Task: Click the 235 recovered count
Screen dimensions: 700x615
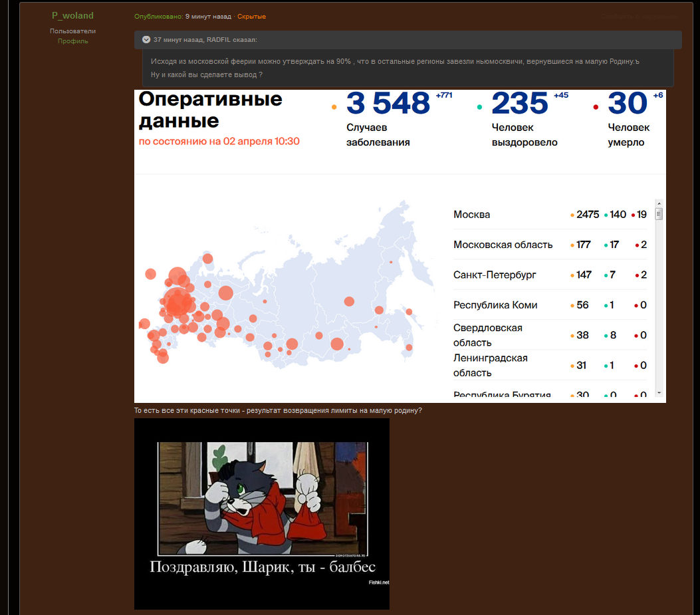Action: click(520, 103)
